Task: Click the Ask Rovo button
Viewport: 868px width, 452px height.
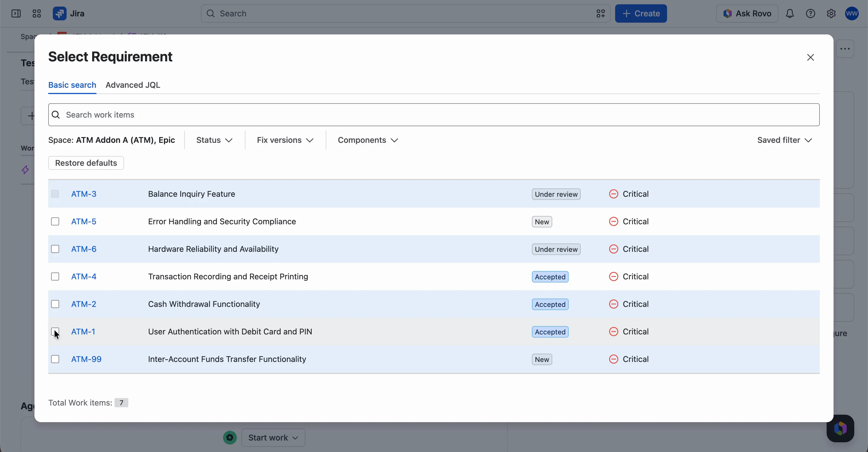Action: click(x=747, y=13)
